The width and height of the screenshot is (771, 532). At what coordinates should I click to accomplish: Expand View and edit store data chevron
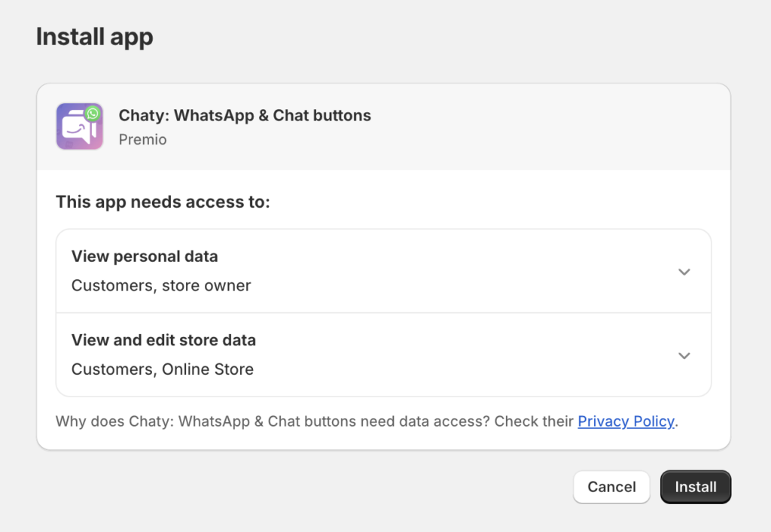684,355
